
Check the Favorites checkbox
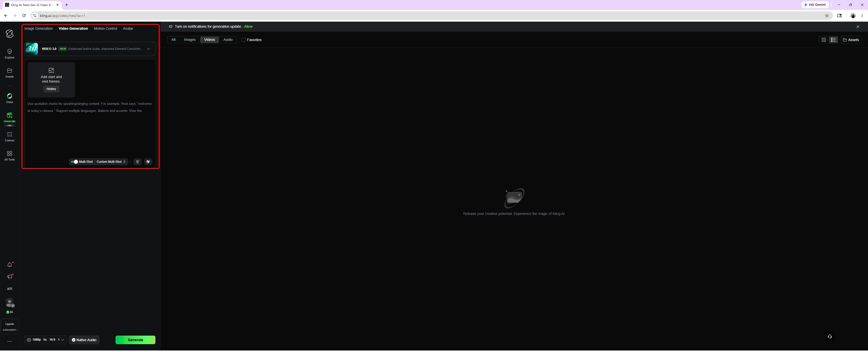[243, 40]
